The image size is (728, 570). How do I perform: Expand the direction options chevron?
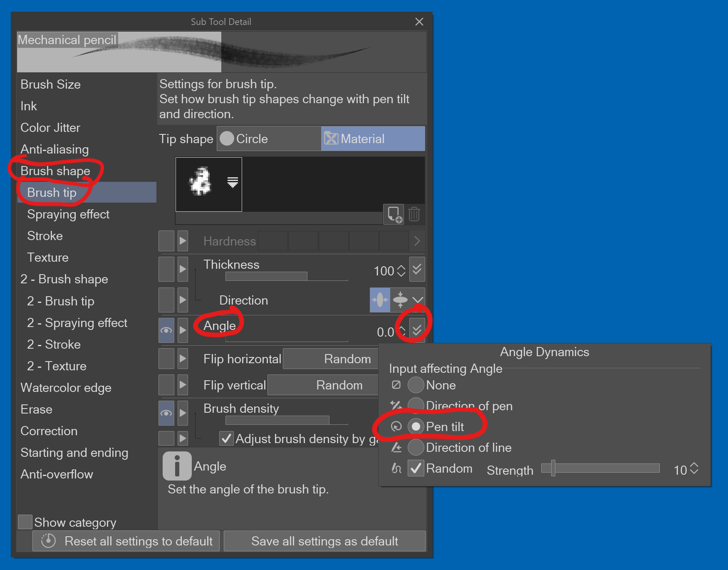[418, 300]
